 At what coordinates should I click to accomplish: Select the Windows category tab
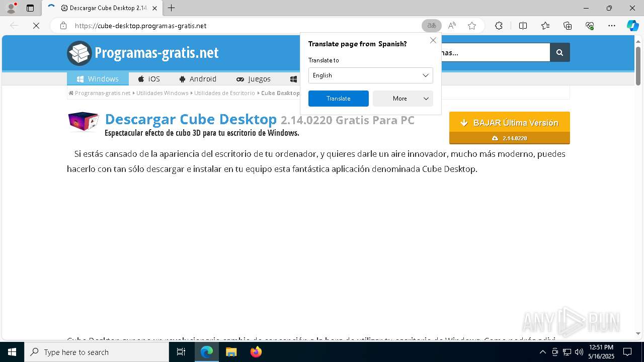(98, 79)
